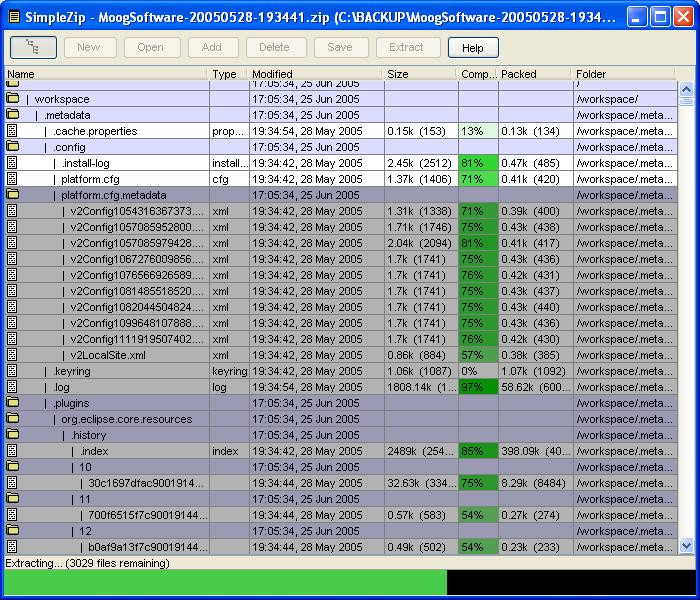Click the v2Config1057085952800 file icon

coord(12,227)
